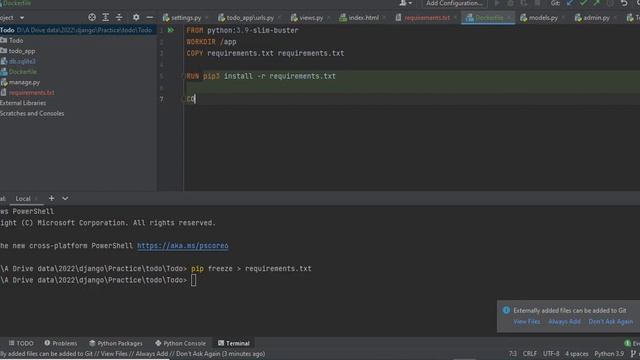Click Expand All in Project panel
The width and height of the screenshot is (640, 360).
(105, 17)
